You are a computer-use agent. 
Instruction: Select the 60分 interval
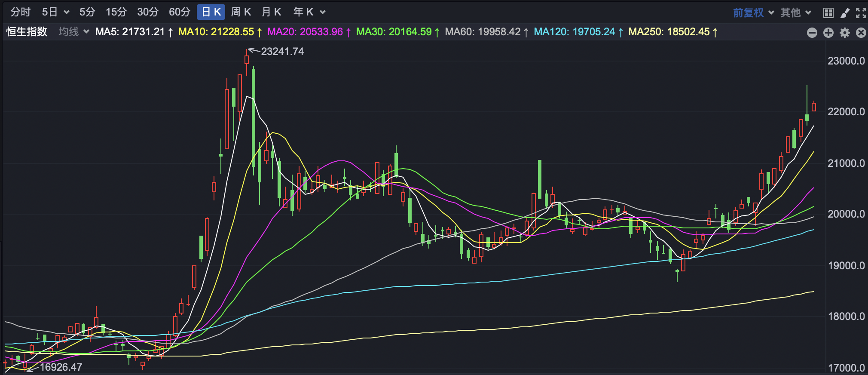tap(179, 12)
